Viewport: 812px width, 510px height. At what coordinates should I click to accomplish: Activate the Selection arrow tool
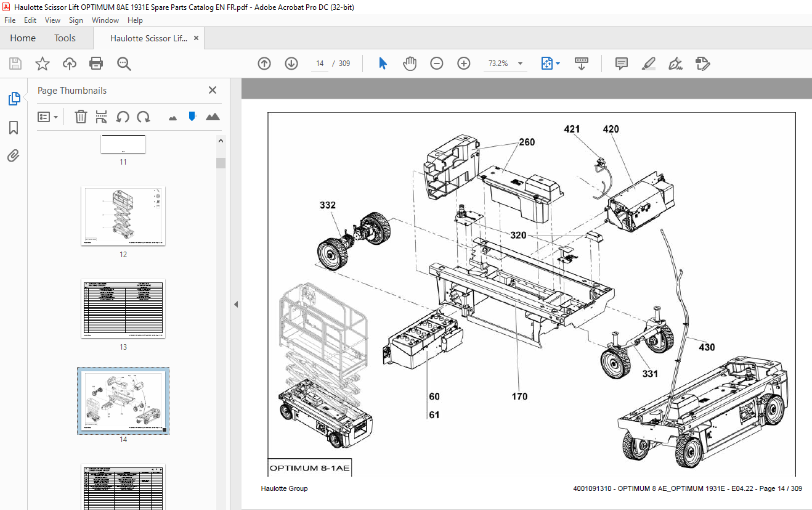(x=383, y=64)
